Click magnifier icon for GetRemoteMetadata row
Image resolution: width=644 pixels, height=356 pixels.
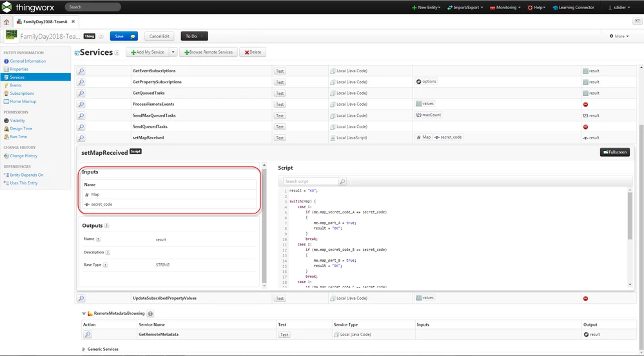[88, 335]
